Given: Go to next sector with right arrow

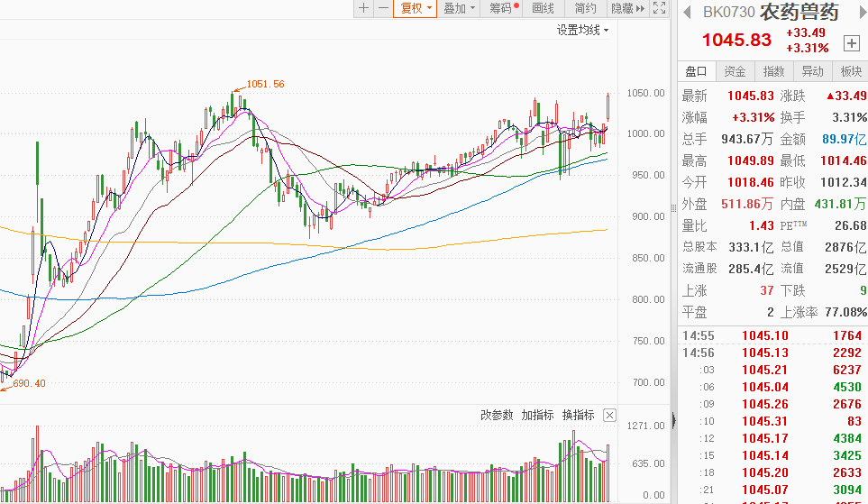Looking at the screenshot, I should click(852, 12).
